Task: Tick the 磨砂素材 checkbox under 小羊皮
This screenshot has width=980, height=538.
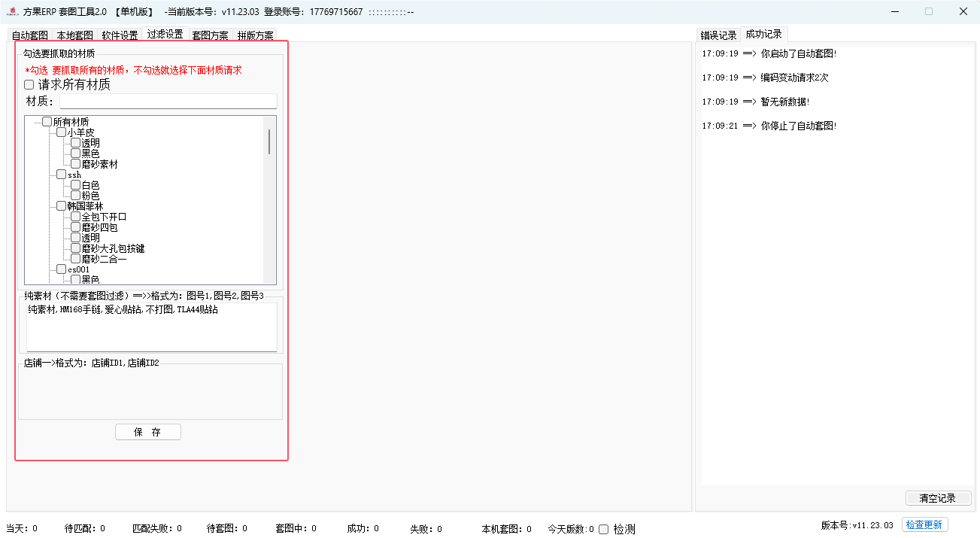Action: [75, 164]
